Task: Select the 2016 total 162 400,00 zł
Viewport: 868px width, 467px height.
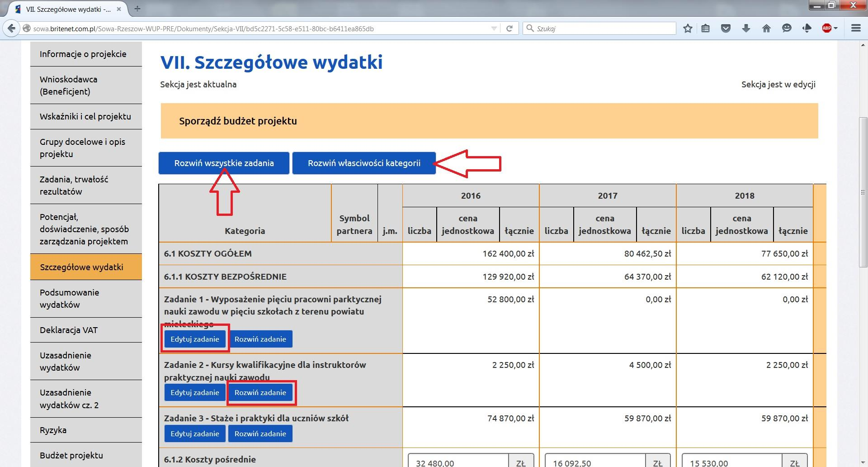Action: pos(508,253)
